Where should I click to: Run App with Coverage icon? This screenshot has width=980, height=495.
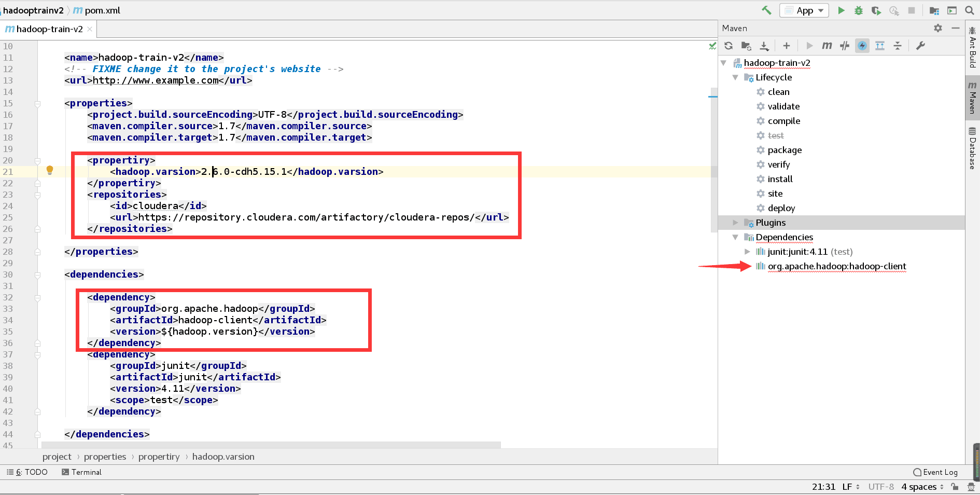(876, 10)
